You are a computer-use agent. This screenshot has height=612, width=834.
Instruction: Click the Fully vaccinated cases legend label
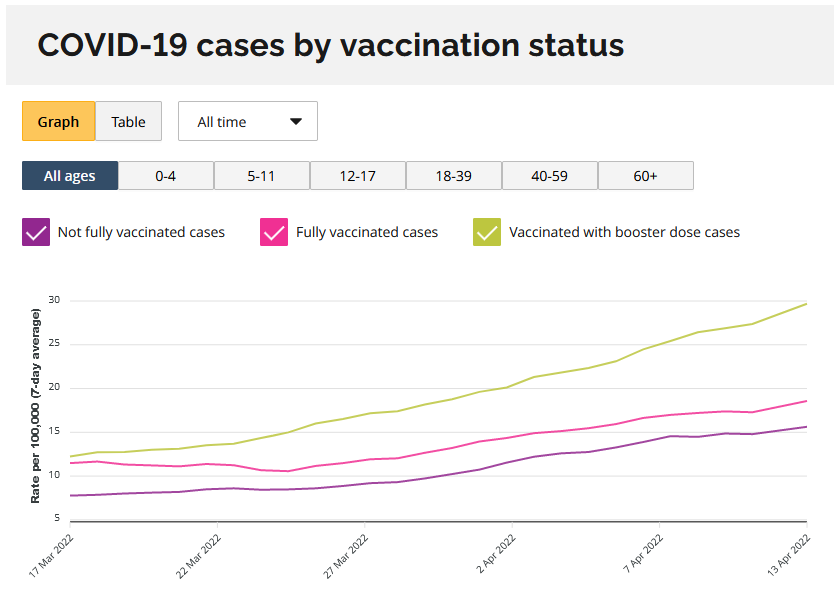click(x=367, y=232)
